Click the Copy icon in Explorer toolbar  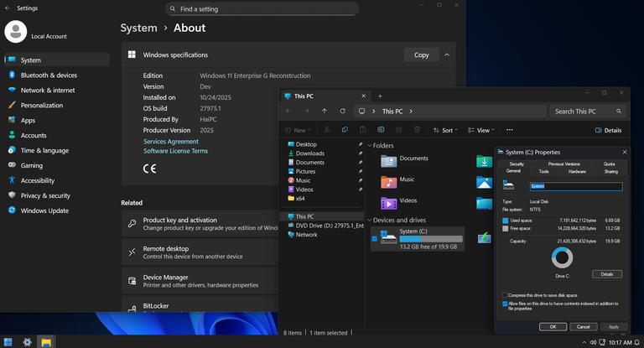coord(345,130)
